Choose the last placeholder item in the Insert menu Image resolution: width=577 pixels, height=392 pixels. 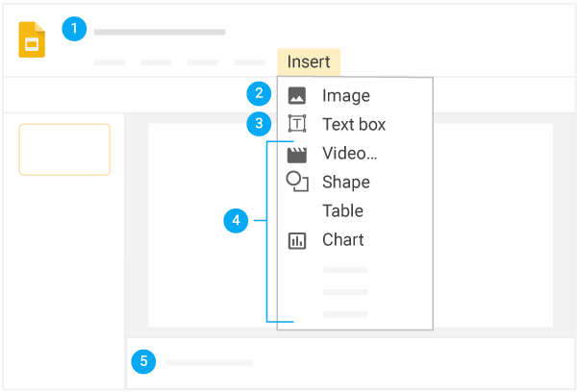pos(345,314)
